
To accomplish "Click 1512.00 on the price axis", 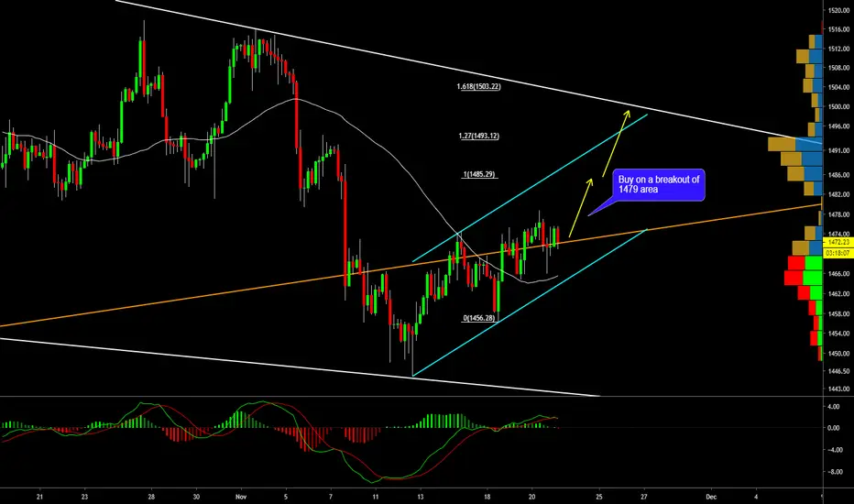I will click(838, 49).
